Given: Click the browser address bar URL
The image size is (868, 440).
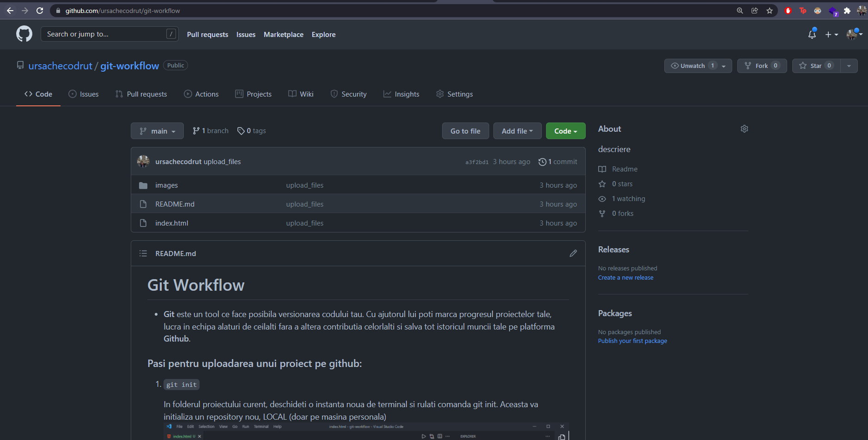Looking at the screenshot, I should pyautogui.click(x=122, y=11).
